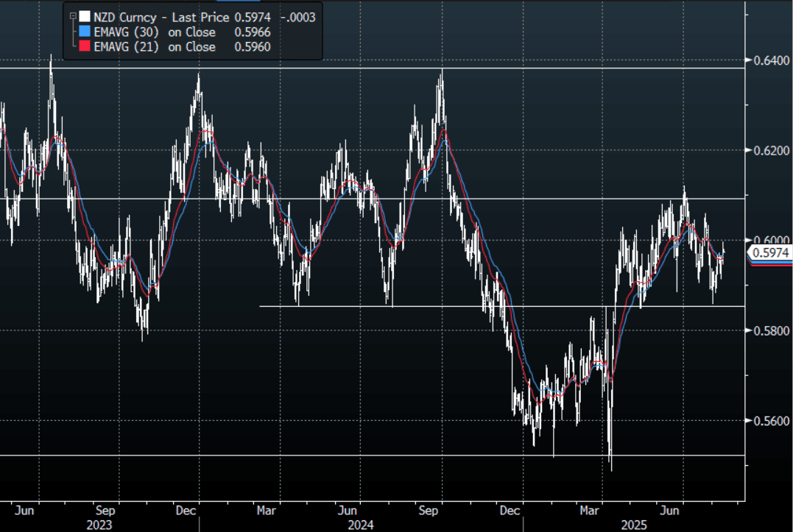Click the white NZD Curncy color swatch
This screenshot has height=532, width=793.
coord(85,17)
